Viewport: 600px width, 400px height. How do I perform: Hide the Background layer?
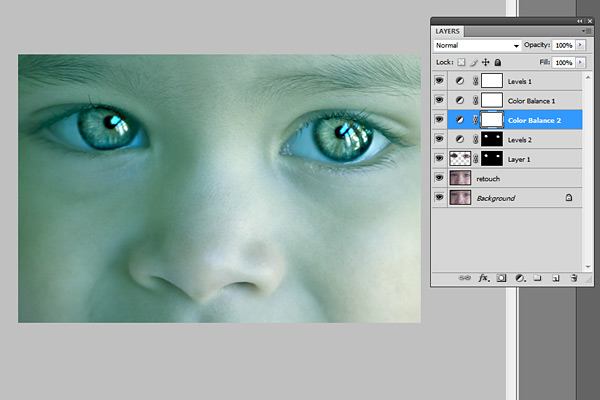(440, 198)
